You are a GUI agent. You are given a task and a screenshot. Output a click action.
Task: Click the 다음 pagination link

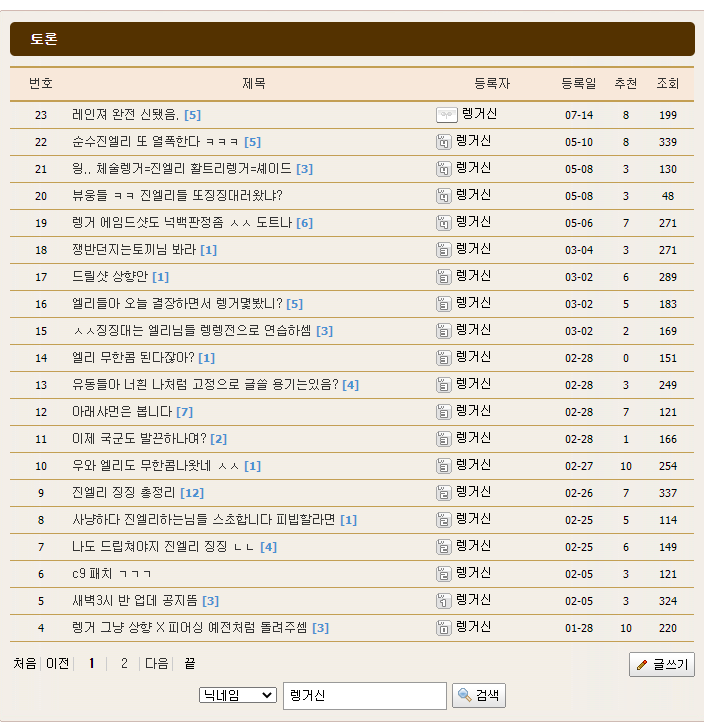(157, 663)
